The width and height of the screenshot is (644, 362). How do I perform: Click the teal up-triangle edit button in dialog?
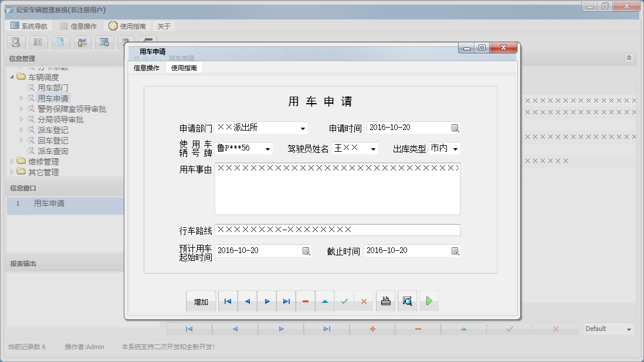[x=325, y=301]
